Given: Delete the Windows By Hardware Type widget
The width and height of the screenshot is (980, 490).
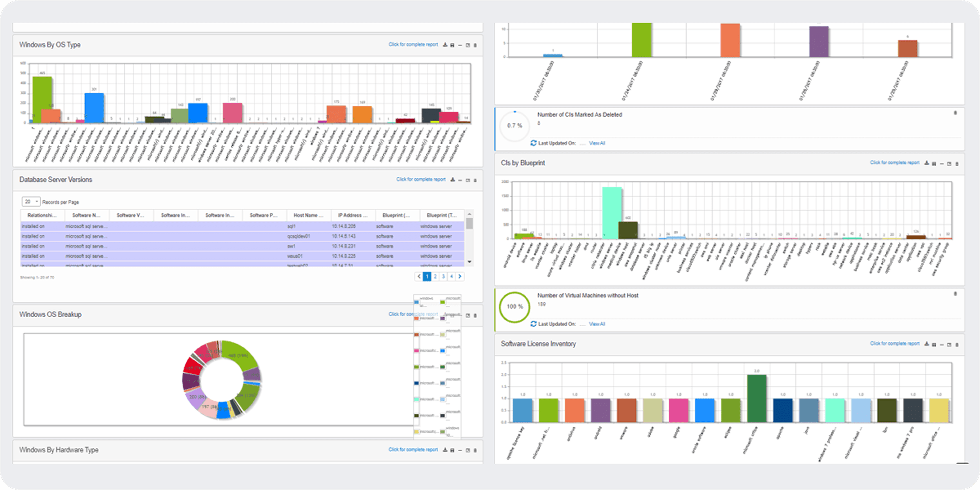Looking at the screenshot, I should 475,450.
